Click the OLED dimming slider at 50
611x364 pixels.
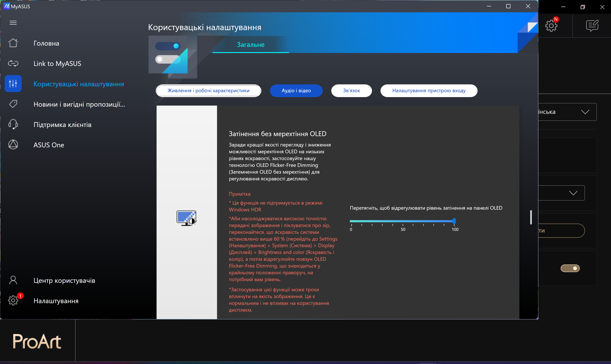coord(403,221)
